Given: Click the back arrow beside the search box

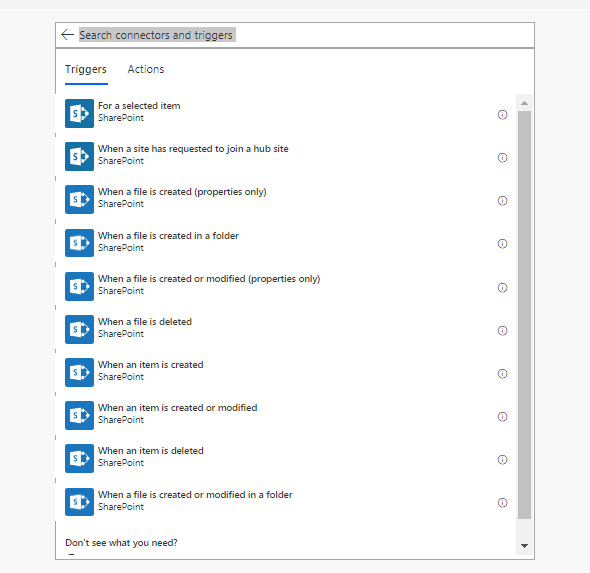Looking at the screenshot, I should [67, 35].
